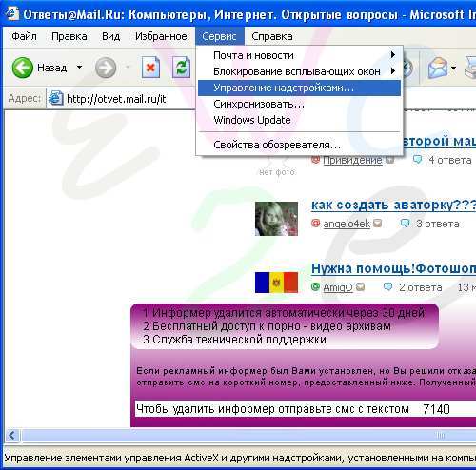Open the Избранное menu
This screenshot has width=476, height=470.
tap(161, 36)
